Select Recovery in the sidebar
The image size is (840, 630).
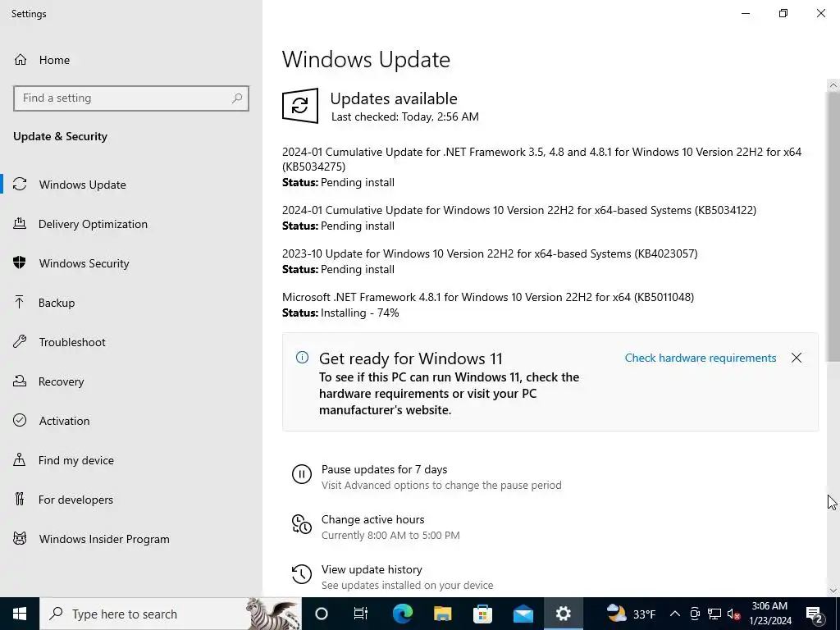[130, 381]
